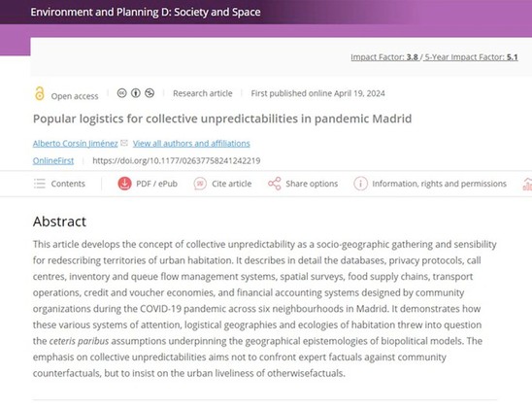The image size is (532, 408).
Task: Click the share options network icon
Action: click(x=275, y=184)
